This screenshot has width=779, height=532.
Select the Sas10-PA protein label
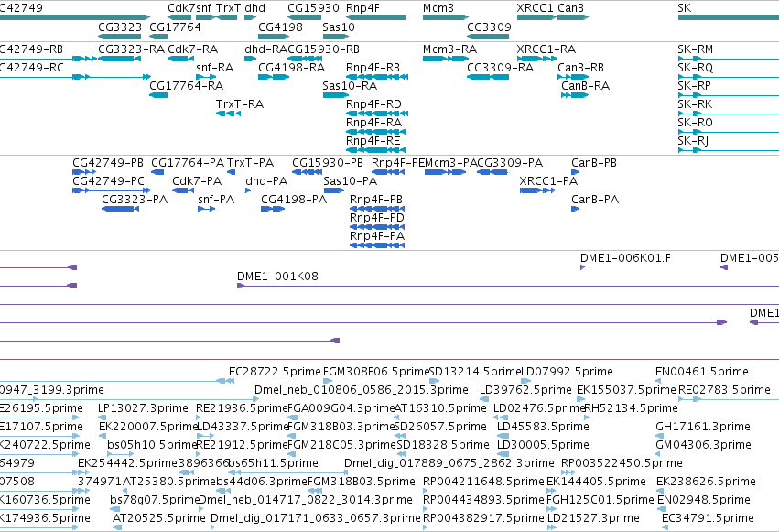pos(351,181)
